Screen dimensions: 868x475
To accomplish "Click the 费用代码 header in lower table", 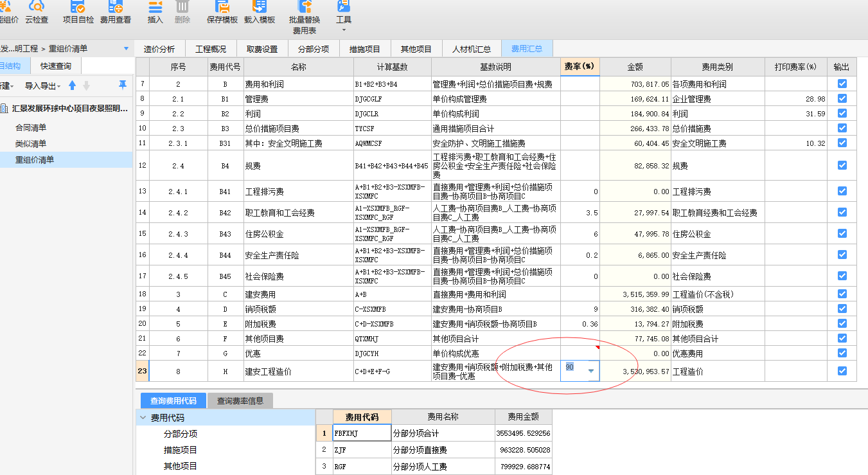I will 362,417.
